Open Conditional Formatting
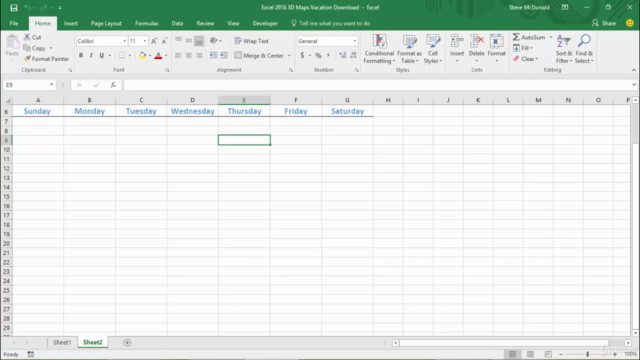The height and width of the screenshot is (360, 640). [379, 49]
